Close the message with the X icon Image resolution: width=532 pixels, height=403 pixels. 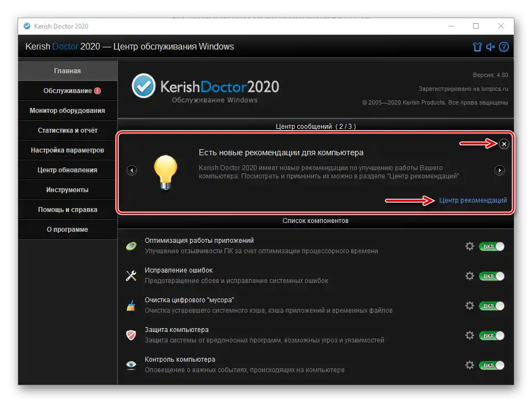504,144
